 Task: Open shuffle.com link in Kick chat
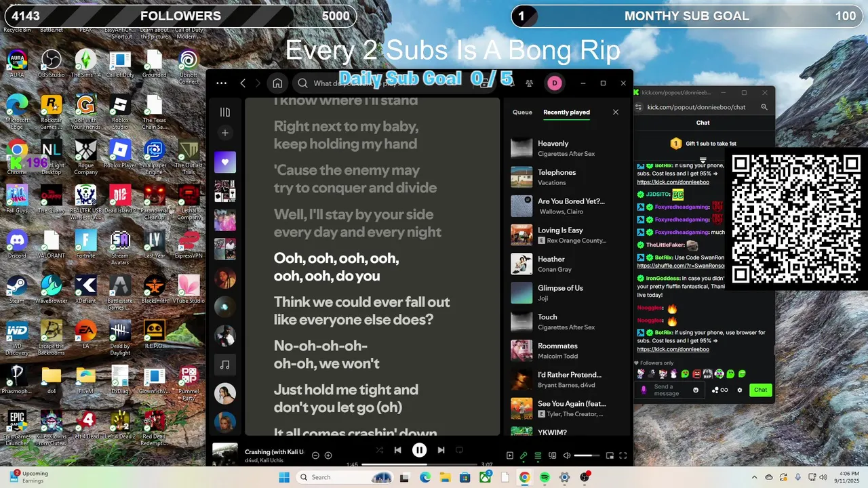coord(681,266)
